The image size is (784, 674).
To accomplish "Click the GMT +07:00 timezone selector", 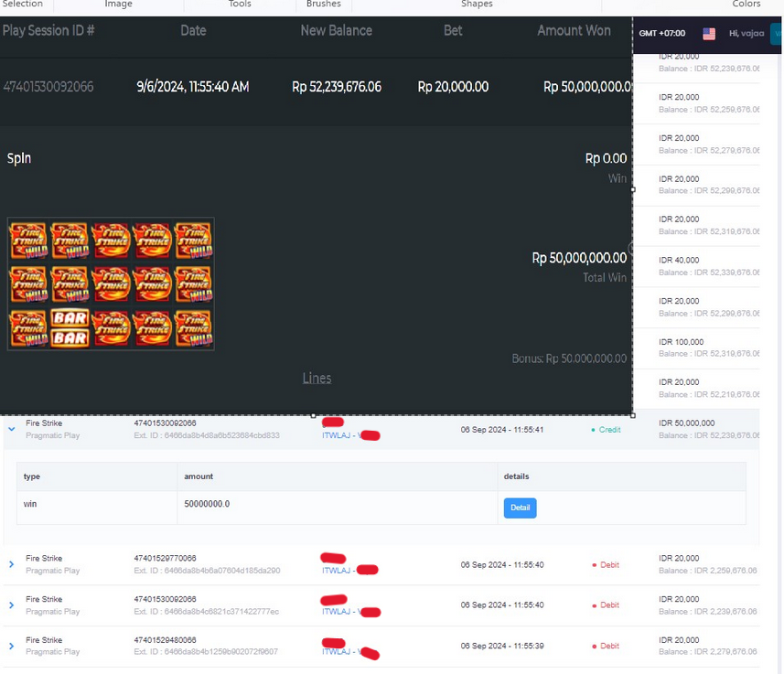I will [662, 34].
